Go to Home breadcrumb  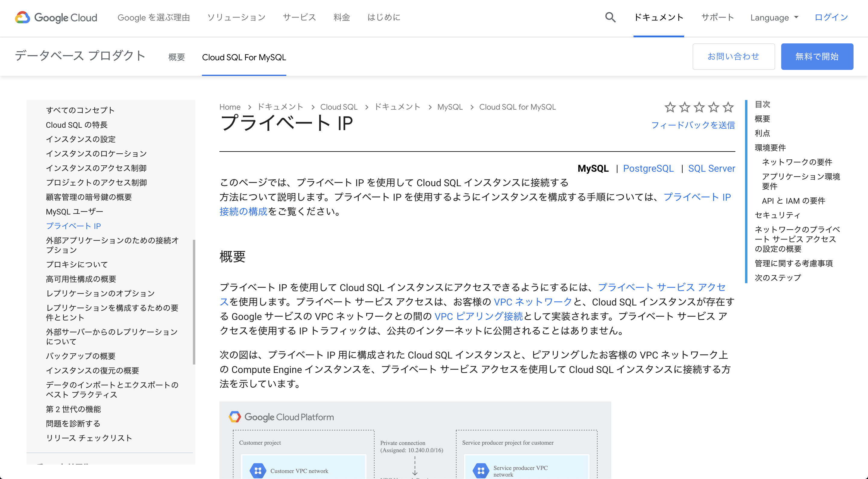[x=230, y=107]
